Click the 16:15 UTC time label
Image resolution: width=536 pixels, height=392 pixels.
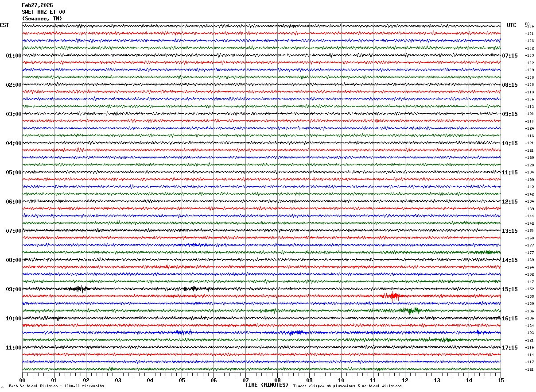[509, 319]
